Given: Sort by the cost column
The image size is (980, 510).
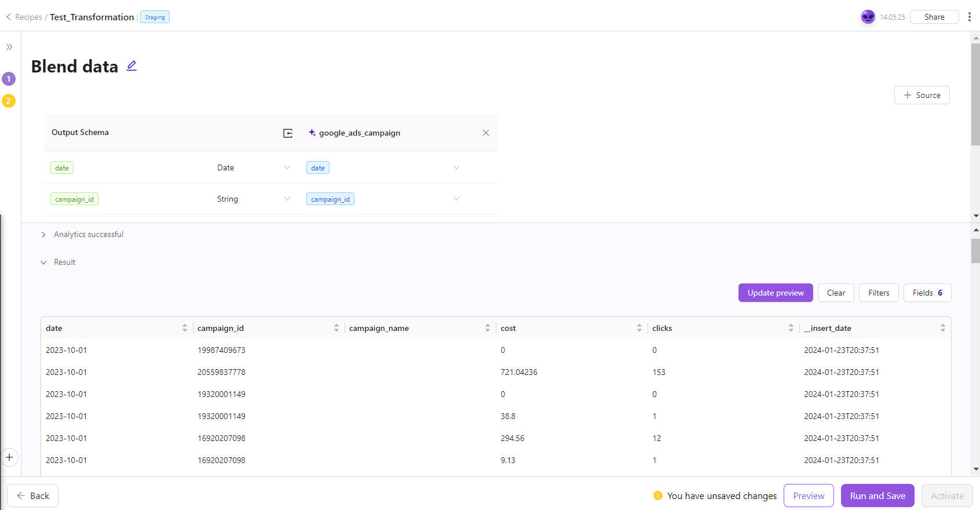Looking at the screenshot, I should tap(639, 328).
